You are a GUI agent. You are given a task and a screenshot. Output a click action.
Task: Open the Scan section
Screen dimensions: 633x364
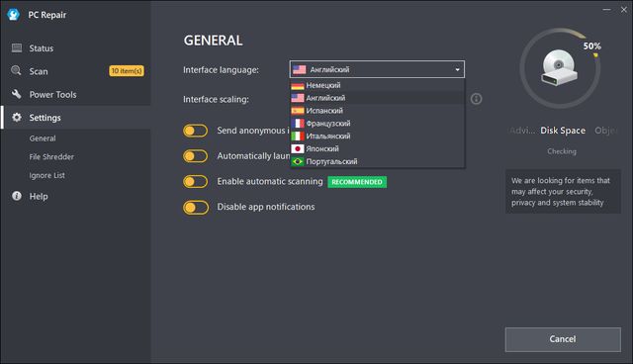(76, 71)
